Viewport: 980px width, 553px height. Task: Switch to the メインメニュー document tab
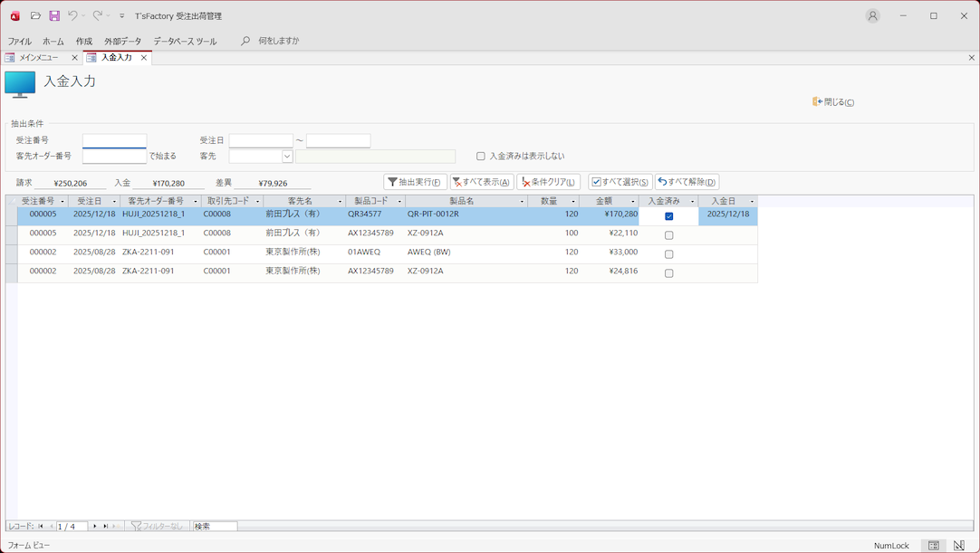click(38, 58)
